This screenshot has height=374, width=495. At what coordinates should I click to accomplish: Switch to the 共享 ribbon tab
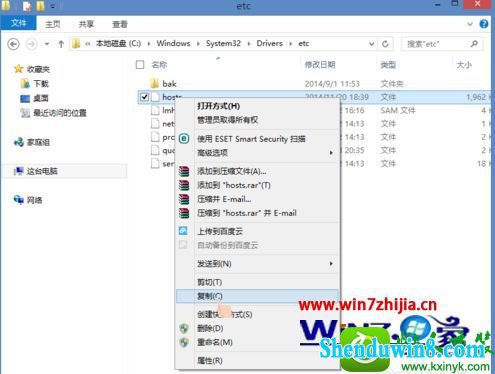click(86, 24)
